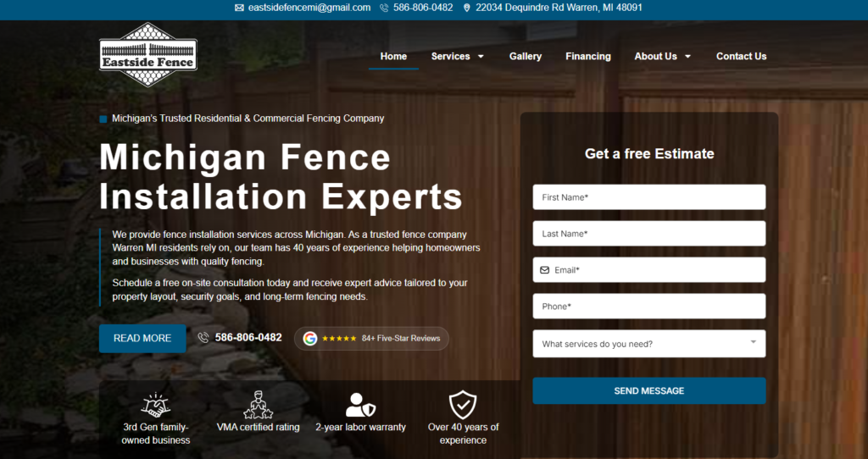Open the Contact Us page
The height and width of the screenshot is (459, 868).
tap(741, 57)
